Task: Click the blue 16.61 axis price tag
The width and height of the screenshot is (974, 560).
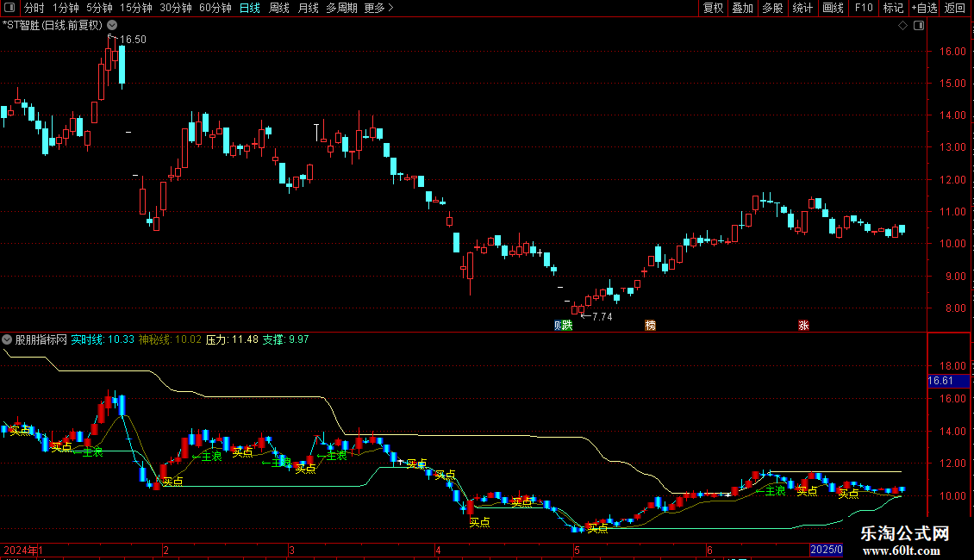Action: click(947, 381)
